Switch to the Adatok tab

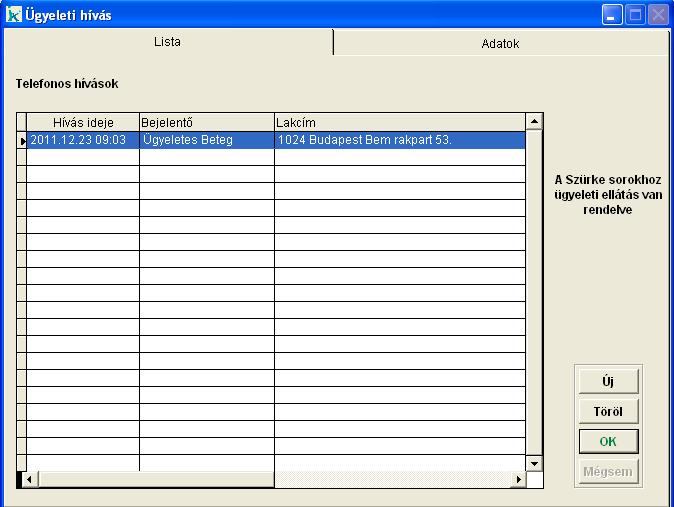coord(500,44)
